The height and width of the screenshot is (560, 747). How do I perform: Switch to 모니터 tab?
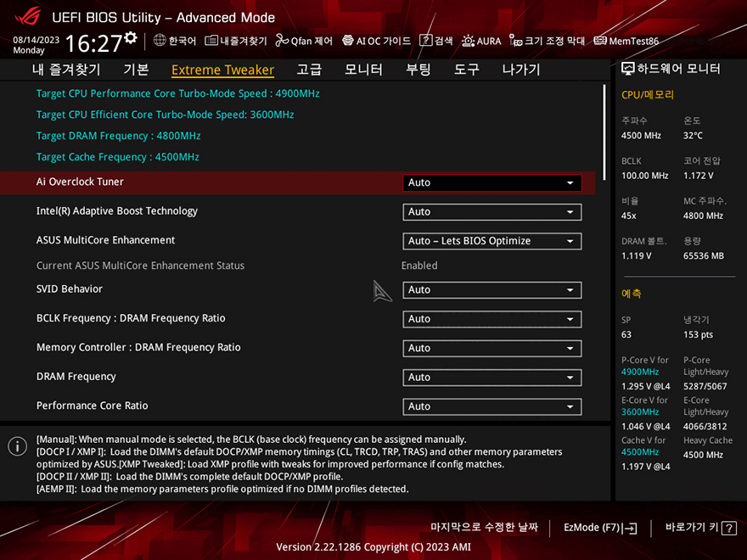[363, 70]
